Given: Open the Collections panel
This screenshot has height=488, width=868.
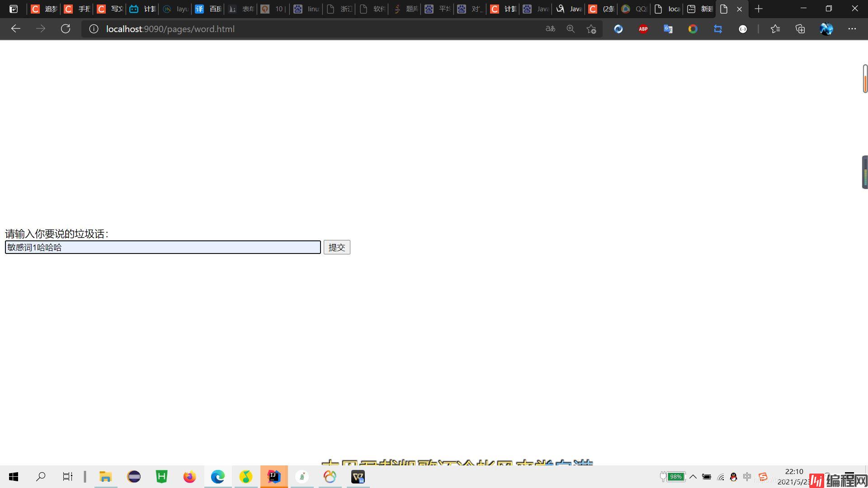Looking at the screenshot, I should coord(800,29).
